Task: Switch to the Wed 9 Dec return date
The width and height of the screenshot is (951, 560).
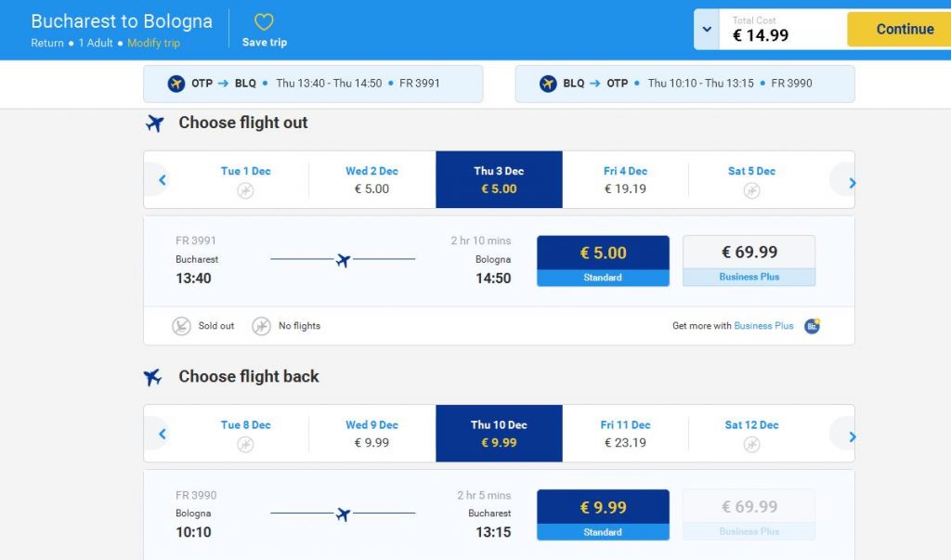Action: (371, 434)
